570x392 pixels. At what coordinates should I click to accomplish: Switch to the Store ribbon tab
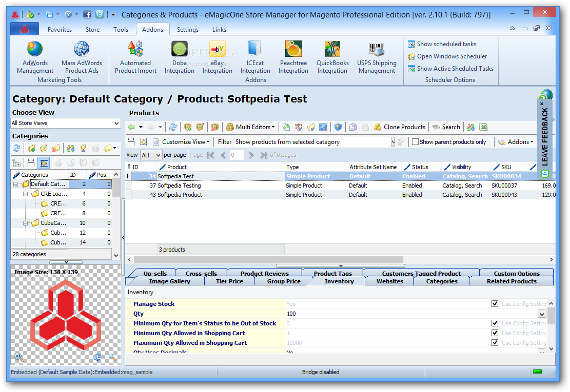click(x=92, y=29)
